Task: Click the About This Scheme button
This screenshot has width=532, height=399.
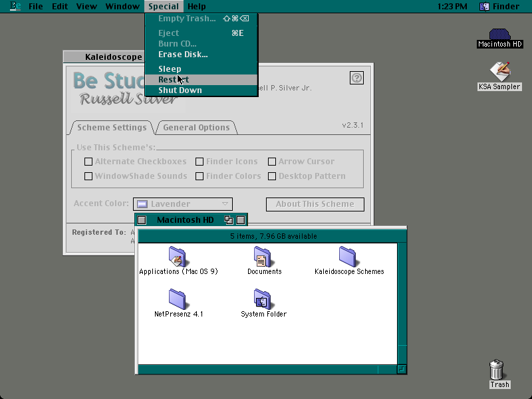Action: coord(315,204)
